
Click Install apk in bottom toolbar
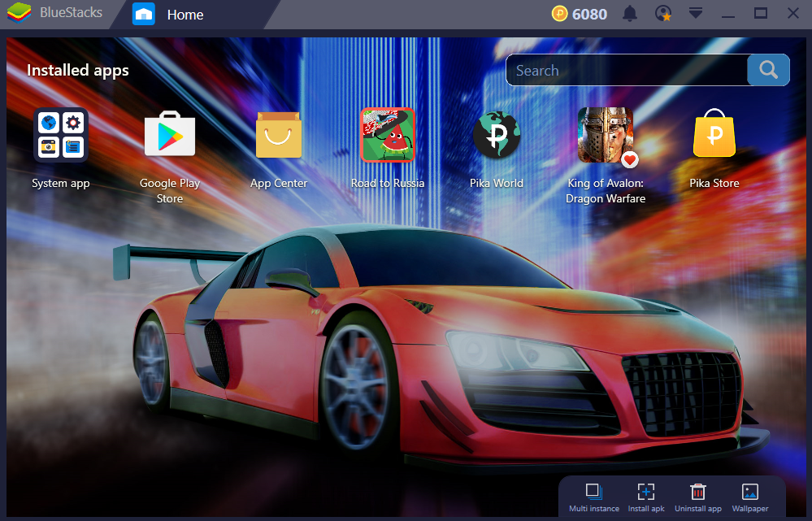[x=646, y=492]
